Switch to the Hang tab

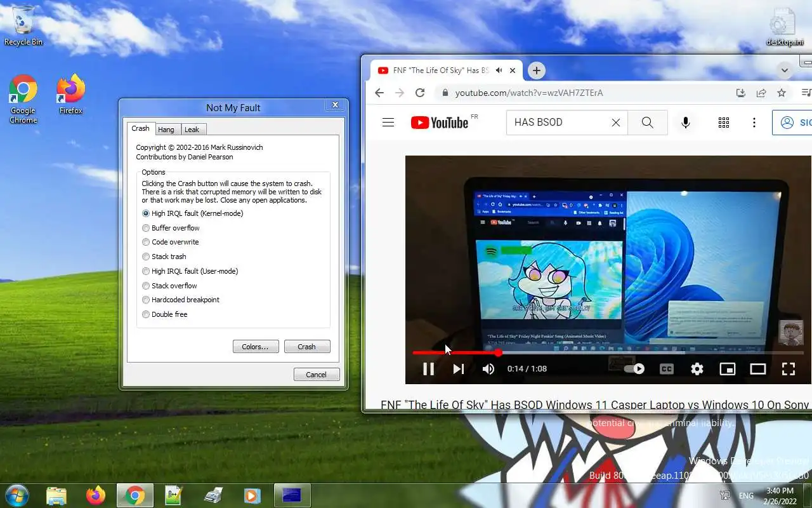[166, 130]
